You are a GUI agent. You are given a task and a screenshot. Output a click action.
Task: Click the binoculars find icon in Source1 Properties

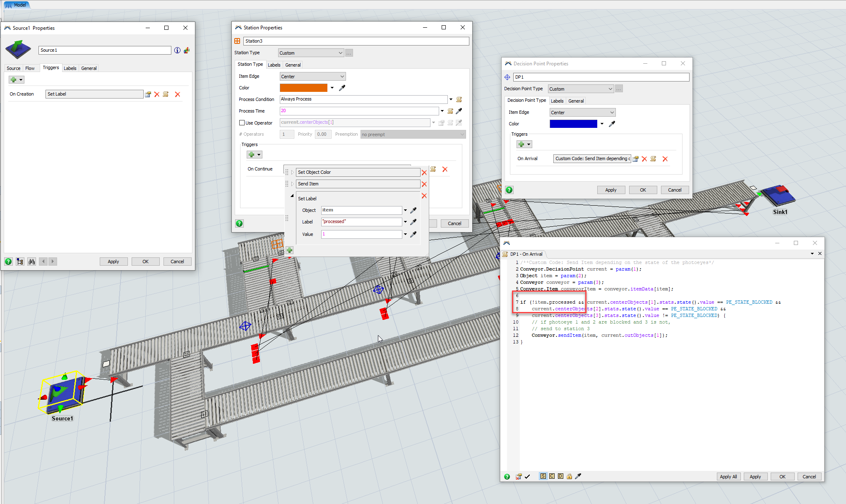click(31, 262)
